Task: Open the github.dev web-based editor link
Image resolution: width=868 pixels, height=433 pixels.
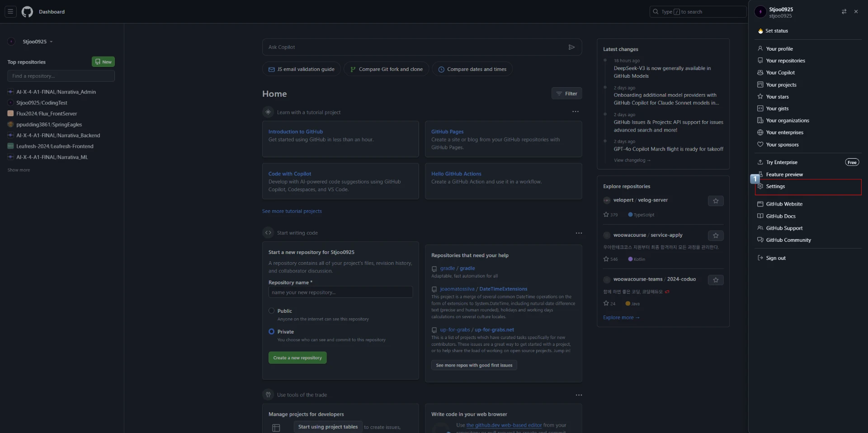Action: (x=504, y=425)
